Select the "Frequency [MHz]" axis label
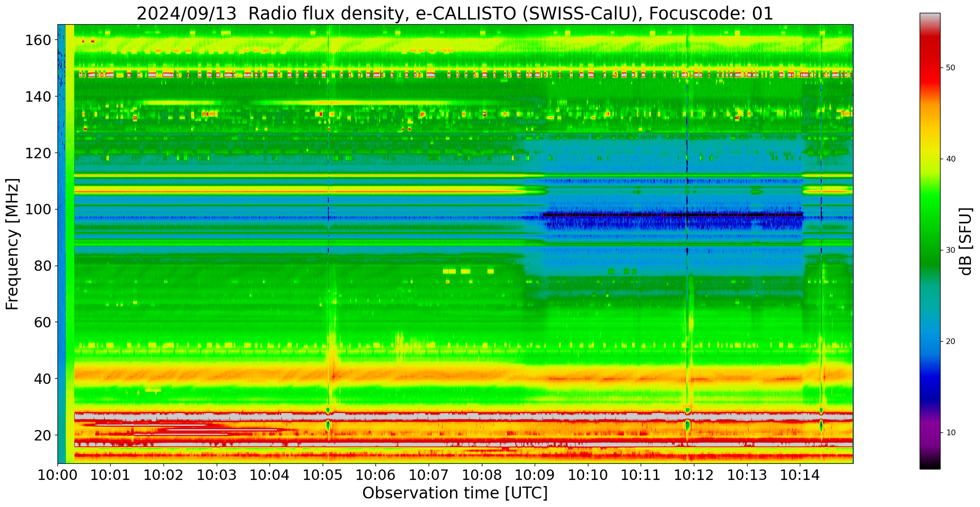Image resolution: width=980 pixels, height=507 pixels. [x=12, y=244]
